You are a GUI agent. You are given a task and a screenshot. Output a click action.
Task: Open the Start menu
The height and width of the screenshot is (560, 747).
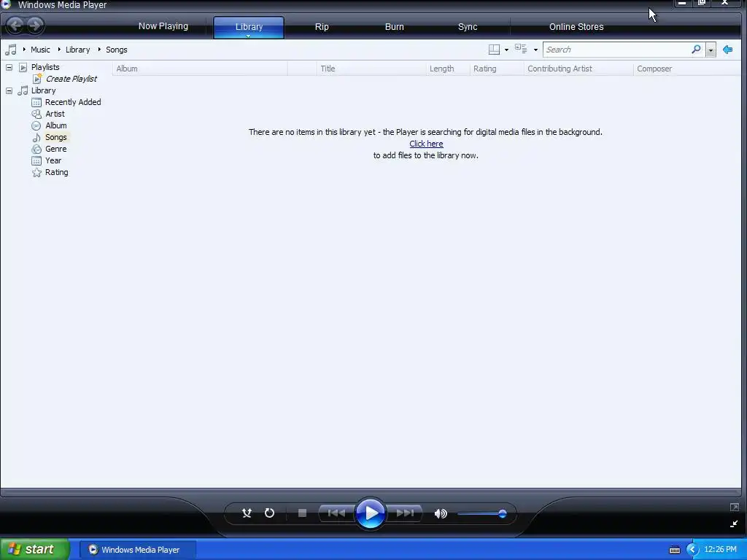pos(35,550)
